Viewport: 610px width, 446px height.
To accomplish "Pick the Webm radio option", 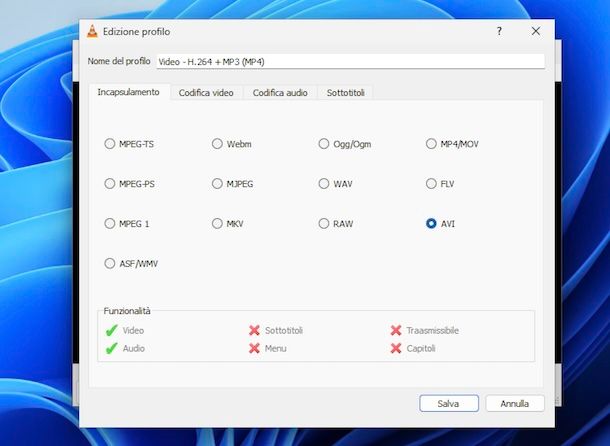I will click(x=217, y=144).
